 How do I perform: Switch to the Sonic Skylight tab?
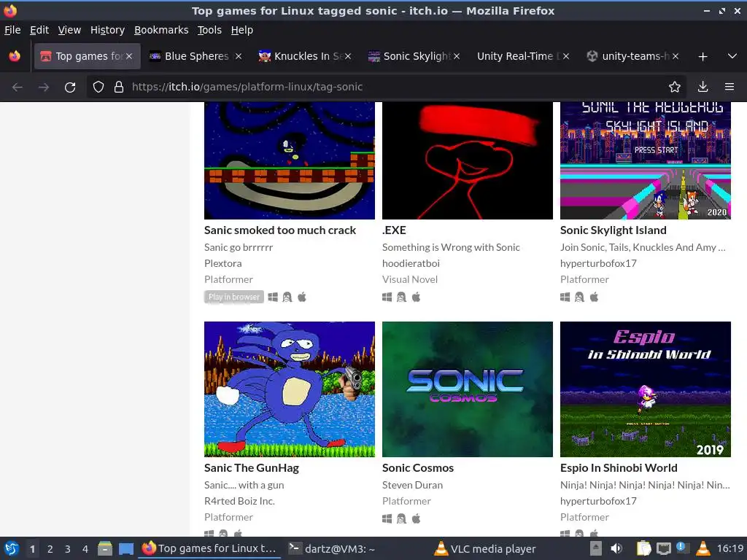tap(414, 56)
